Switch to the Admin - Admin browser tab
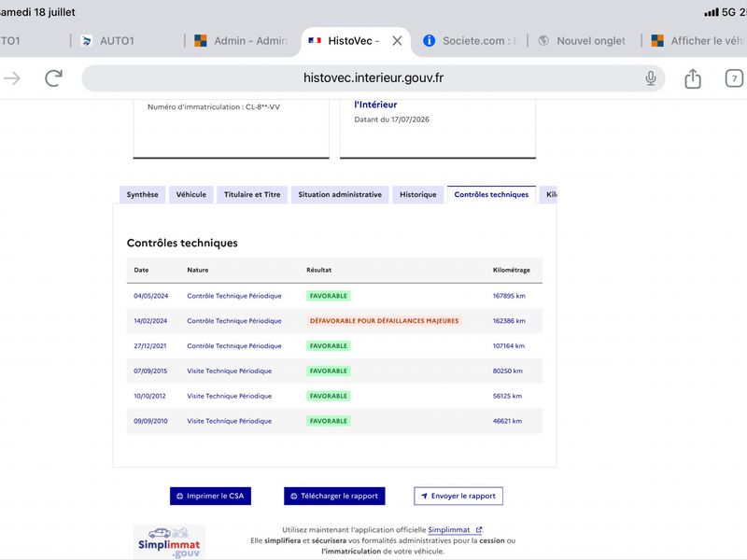 click(242, 41)
